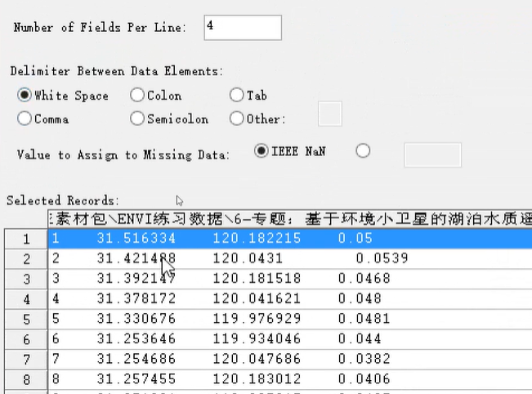Click the record containing 120.047686

coord(290,359)
